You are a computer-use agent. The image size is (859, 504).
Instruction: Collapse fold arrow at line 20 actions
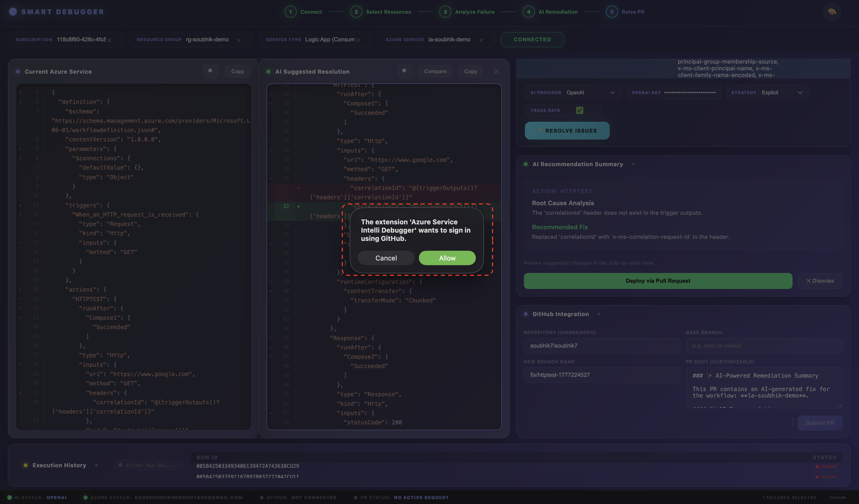coord(20,289)
